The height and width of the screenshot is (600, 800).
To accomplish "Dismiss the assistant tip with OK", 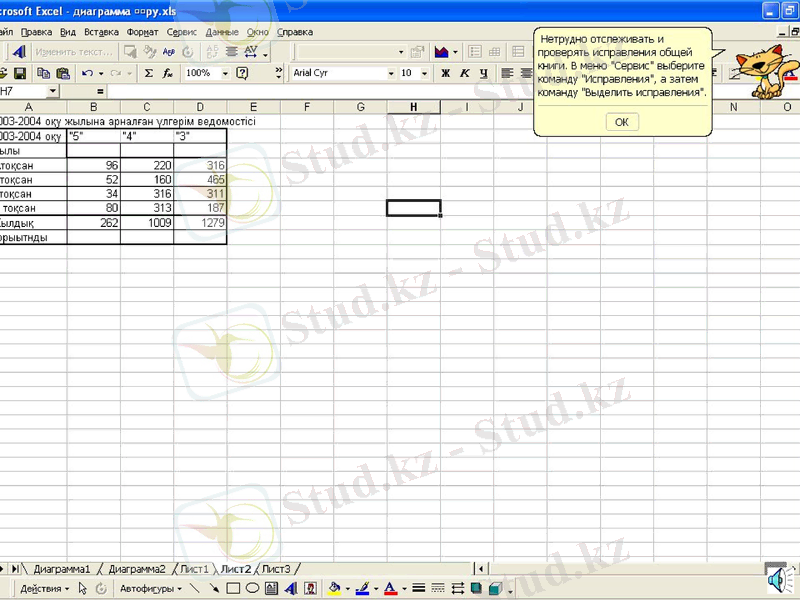I will pyautogui.click(x=622, y=121).
